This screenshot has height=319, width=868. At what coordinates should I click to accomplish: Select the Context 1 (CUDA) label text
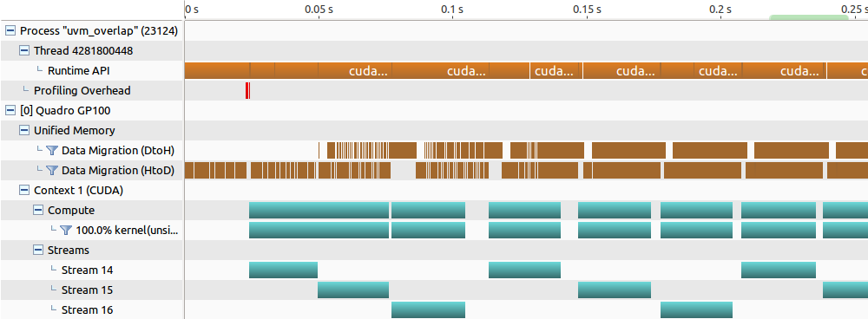pyautogui.click(x=79, y=190)
